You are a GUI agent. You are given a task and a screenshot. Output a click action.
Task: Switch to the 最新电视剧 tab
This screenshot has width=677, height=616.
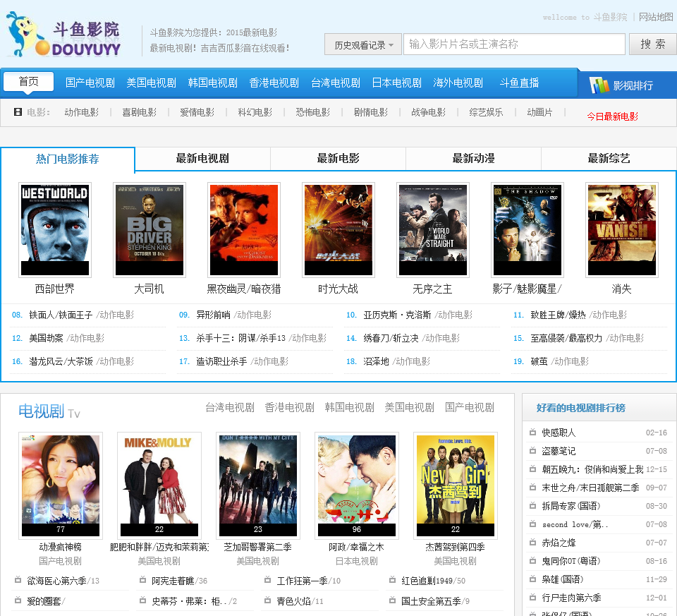pyautogui.click(x=202, y=159)
